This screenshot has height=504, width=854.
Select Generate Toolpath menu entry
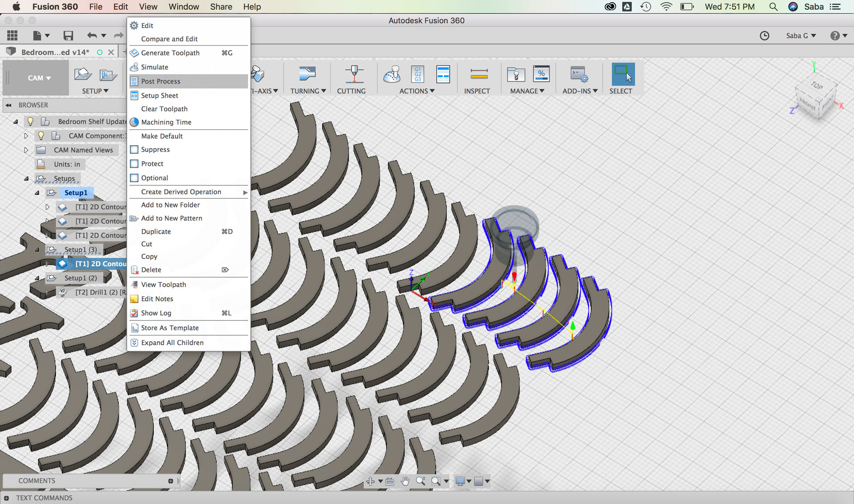click(170, 53)
